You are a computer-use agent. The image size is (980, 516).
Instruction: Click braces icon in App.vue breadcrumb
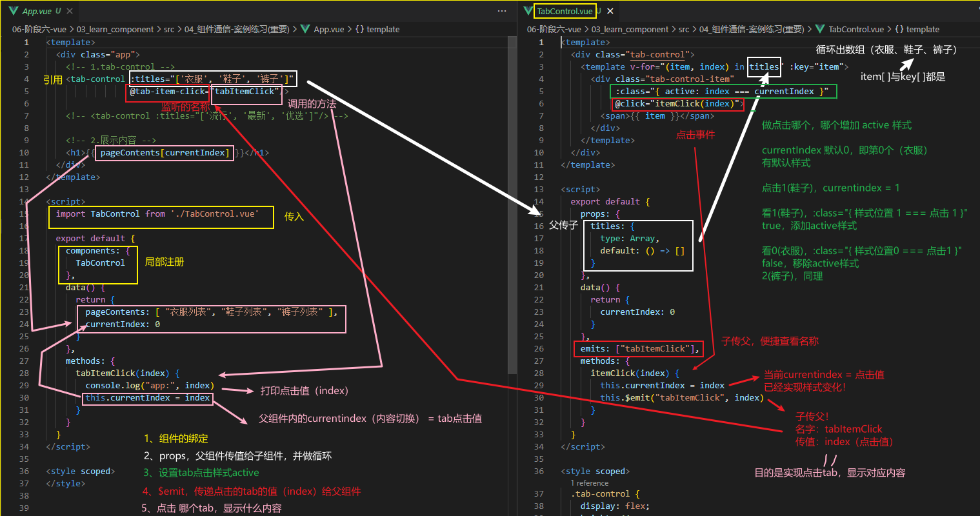(x=359, y=29)
